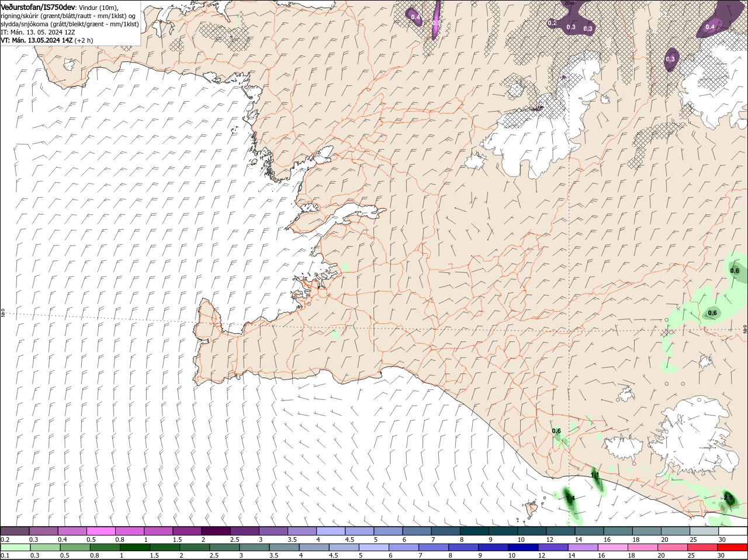Select bright red swatch after 30, lower scale
The image size is (748, 560).
coord(733,547)
